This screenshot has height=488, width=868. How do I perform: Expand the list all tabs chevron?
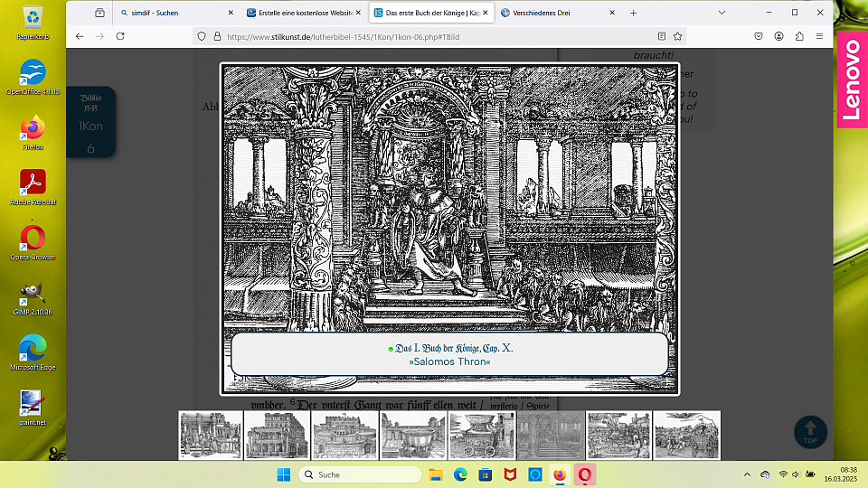[722, 13]
